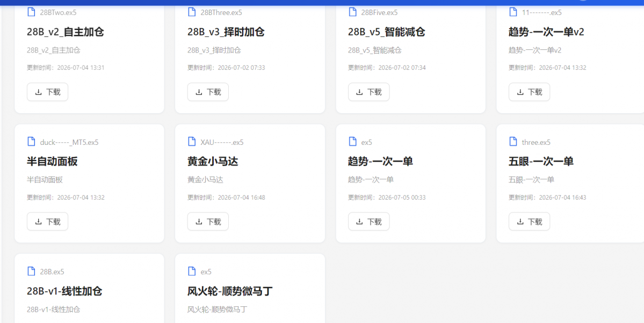Download 趋势-一次一单v2 file
The width and height of the screenshot is (644, 323).
click(530, 92)
